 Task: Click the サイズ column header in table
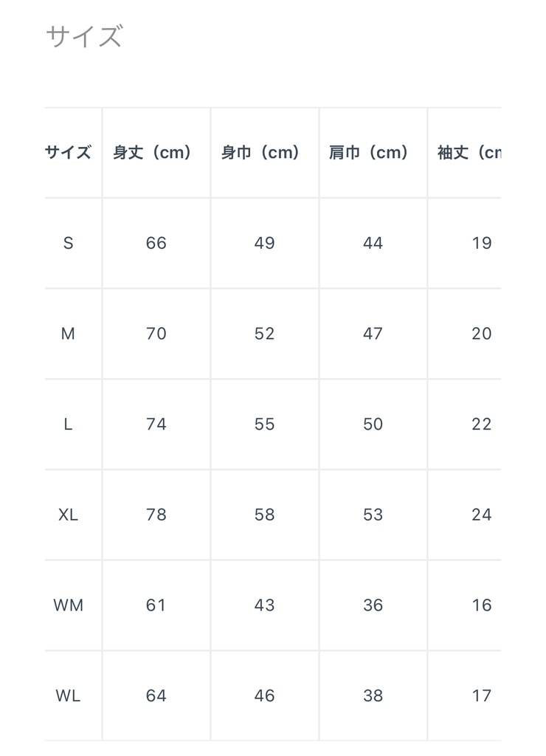tap(68, 153)
